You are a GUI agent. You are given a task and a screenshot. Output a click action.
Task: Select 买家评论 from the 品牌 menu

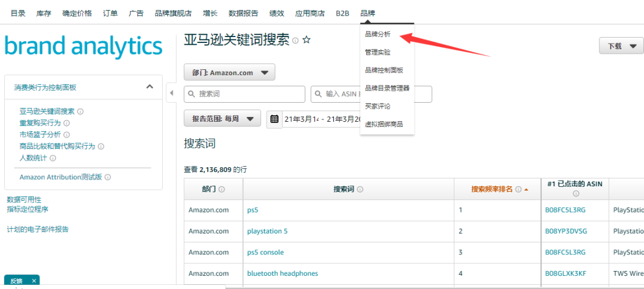[x=377, y=106]
